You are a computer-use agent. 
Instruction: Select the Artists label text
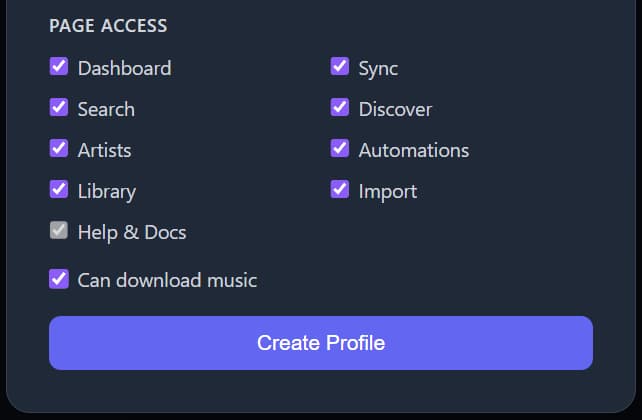point(104,150)
